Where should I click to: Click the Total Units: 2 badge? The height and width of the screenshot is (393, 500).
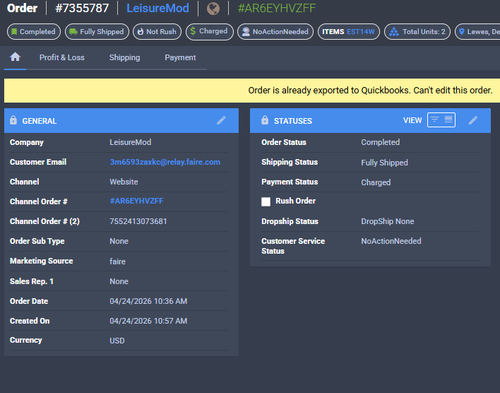click(x=417, y=32)
